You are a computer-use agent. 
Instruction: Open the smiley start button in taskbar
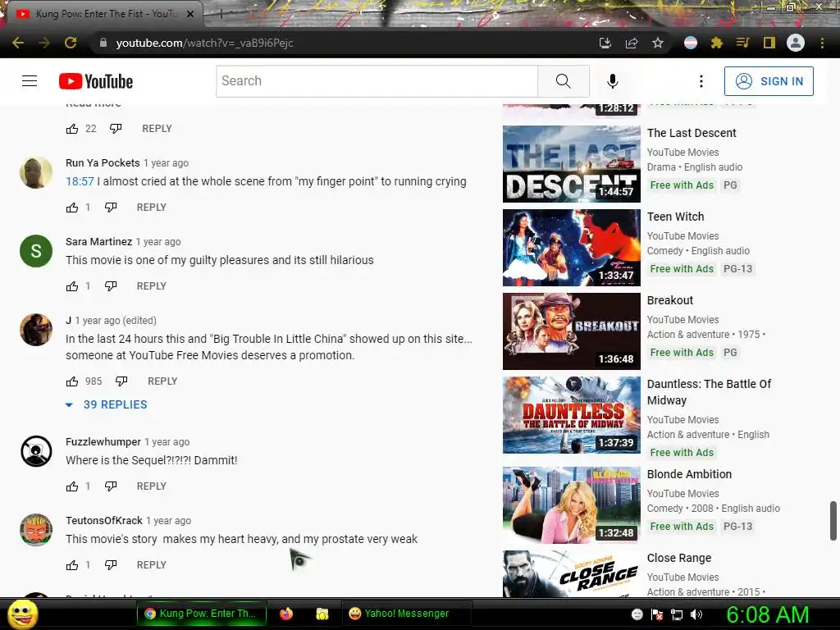22,614
